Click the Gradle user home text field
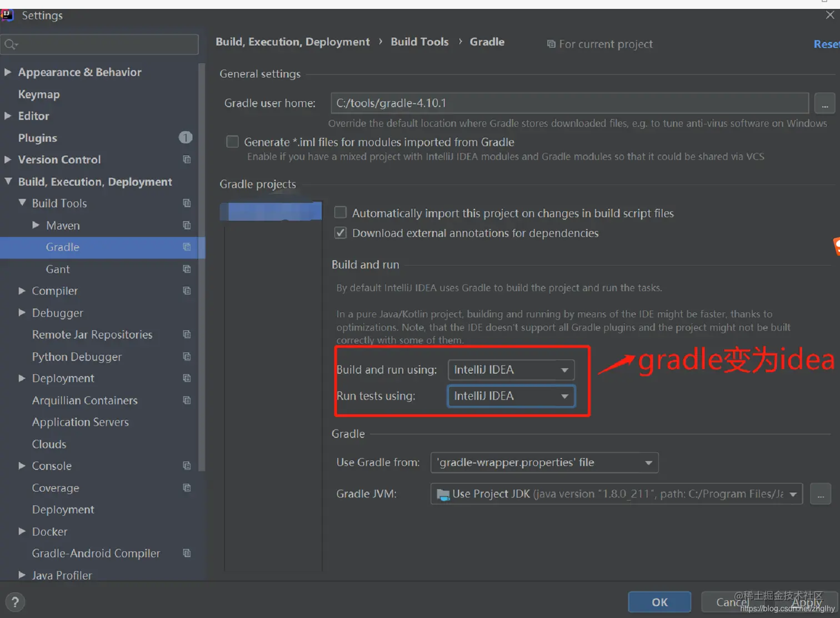The width and height of the screenshot is (840, 618). (x=569, y=103)
